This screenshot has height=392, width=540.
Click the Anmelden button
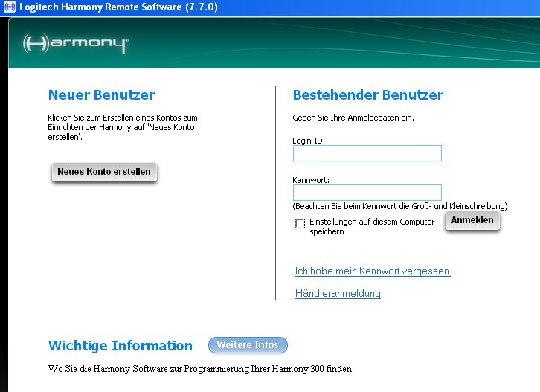[x=472, y=220]
